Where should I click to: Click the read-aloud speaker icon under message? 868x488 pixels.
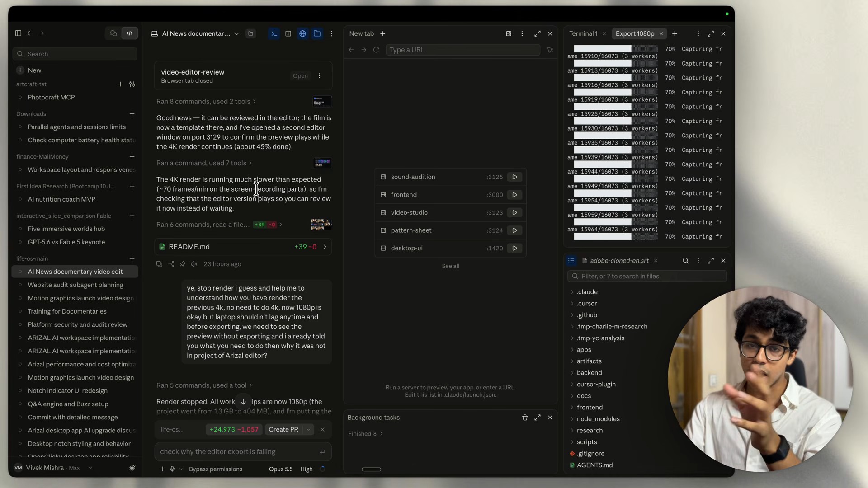[x=194, y=264]
